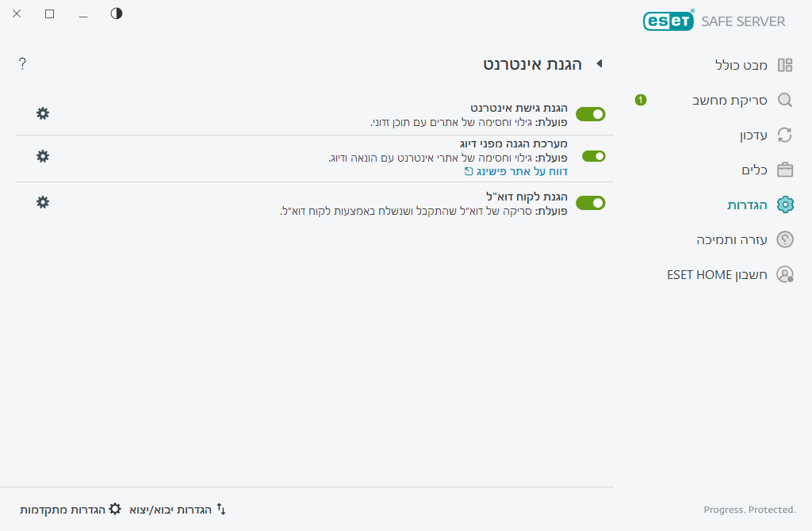812x531 pixels.
Task: Click the ESET logo
Action: [668, 21]
